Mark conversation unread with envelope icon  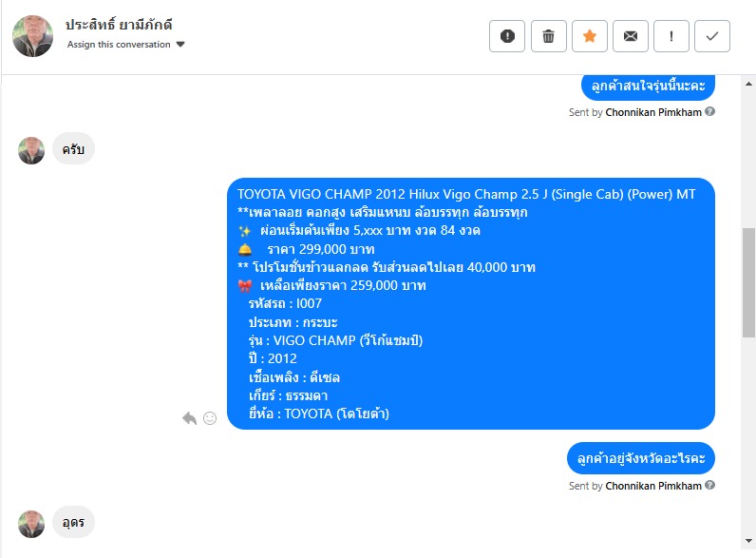(631, 36)
